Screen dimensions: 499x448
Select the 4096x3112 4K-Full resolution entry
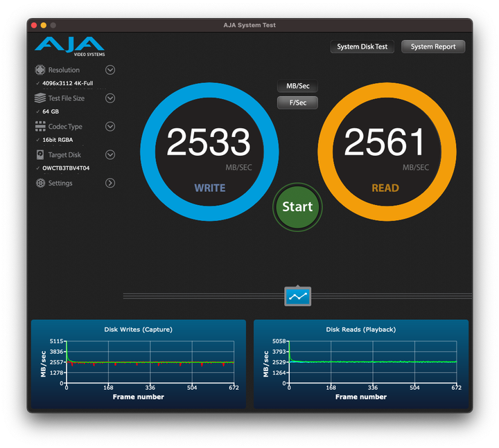tap(67, 83)
